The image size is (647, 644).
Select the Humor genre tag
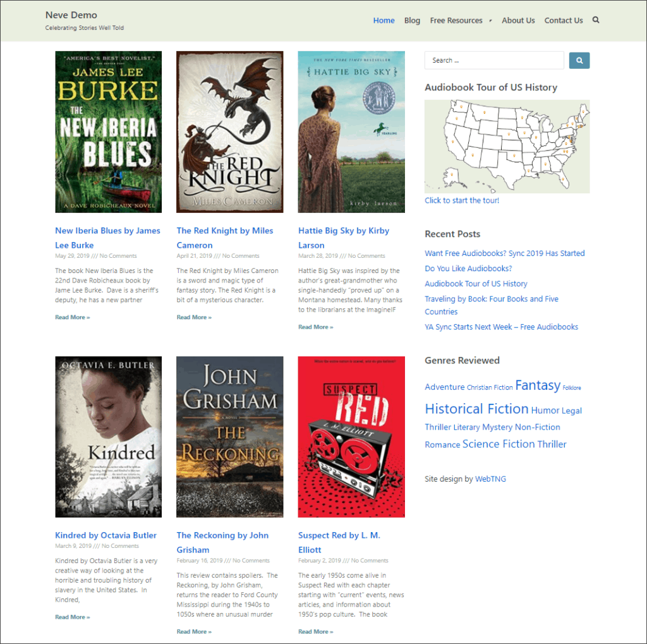coord(545,410)
